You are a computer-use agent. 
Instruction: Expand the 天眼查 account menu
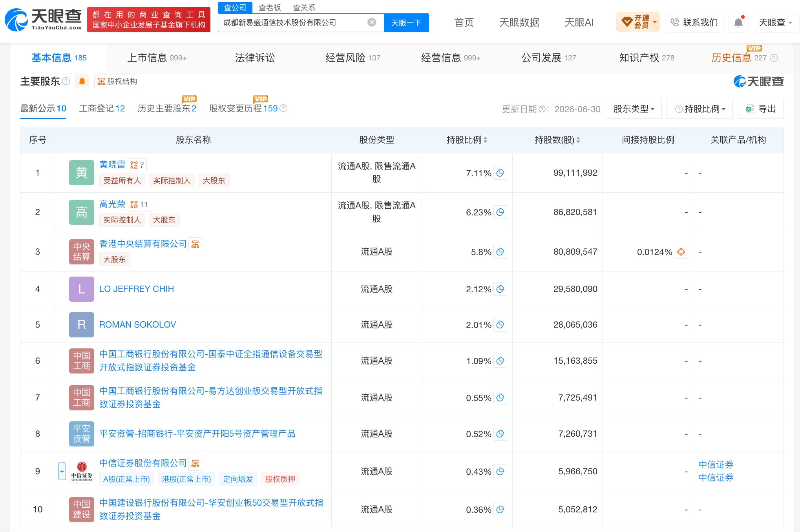point(775,22)
